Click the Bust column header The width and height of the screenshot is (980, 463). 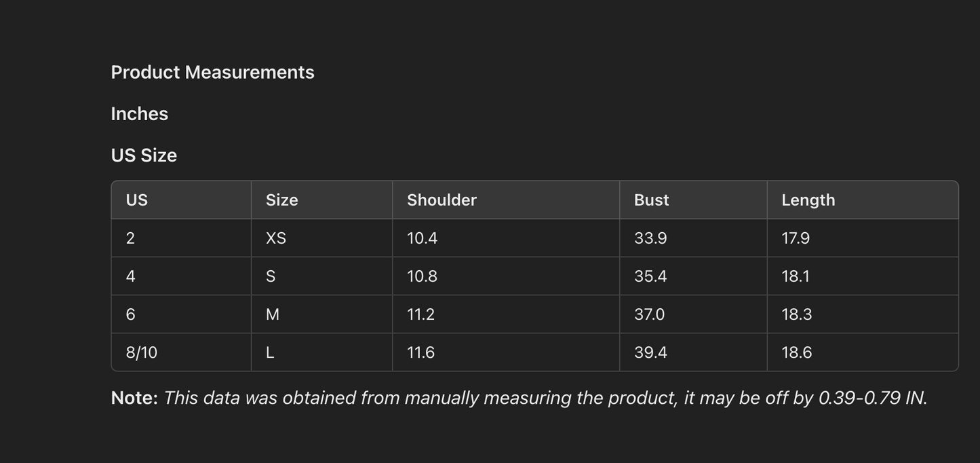651,200
